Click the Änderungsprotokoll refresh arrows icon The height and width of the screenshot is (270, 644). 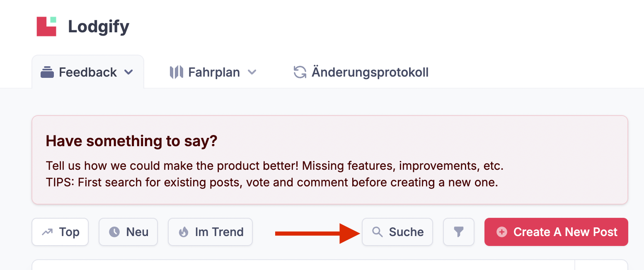(300, 72)
